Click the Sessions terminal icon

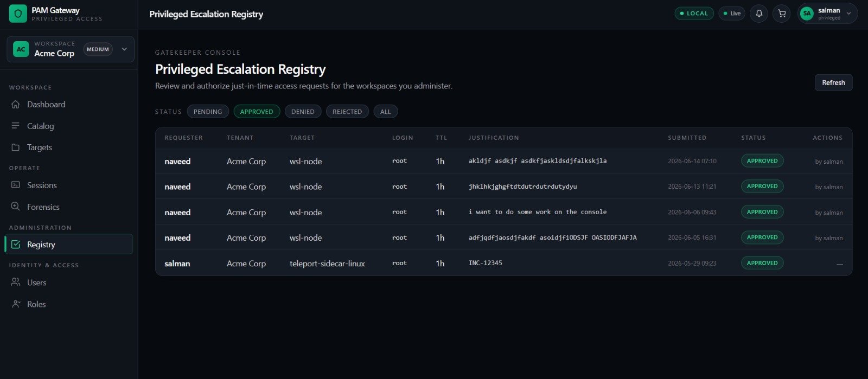(x=16, y=185)
